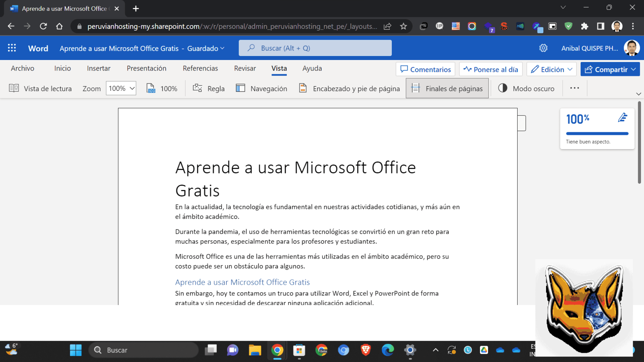Click the comment margin marker beside page
Image resolution: width=644 pixels, height=362 pixels.
[522, 123]
